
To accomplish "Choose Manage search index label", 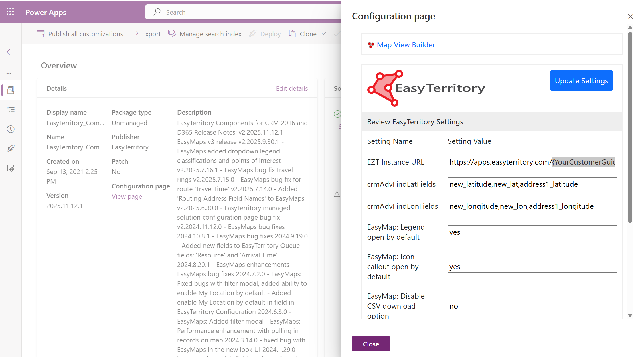I will (210, 34).
